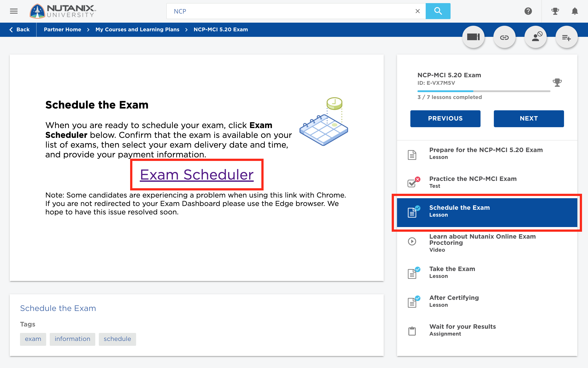The image size is (588, 368).
Task: Open Practice the NCP-MCI Exam test
Action: 487,184
